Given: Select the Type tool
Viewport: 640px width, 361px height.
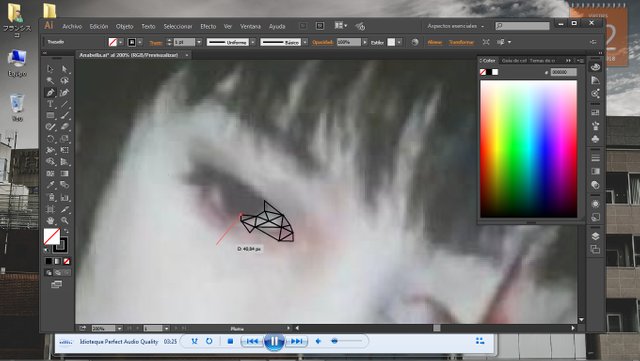Looking at the screenshot, I should [50, 104].
